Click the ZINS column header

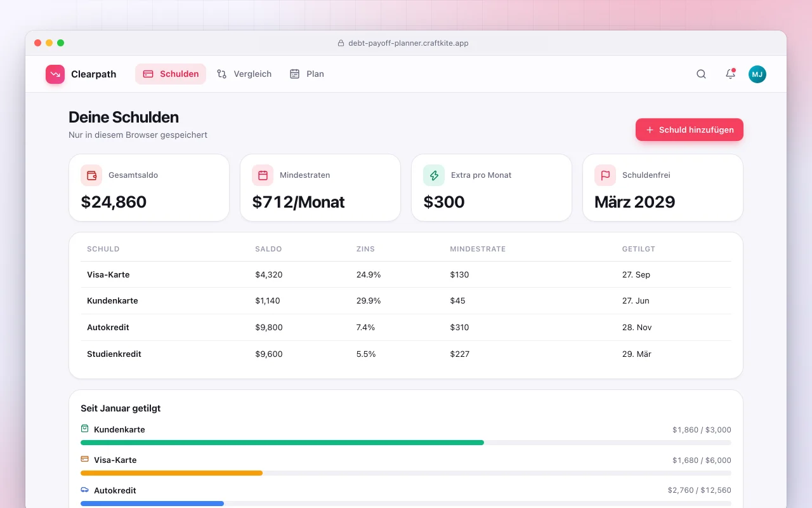367,249
